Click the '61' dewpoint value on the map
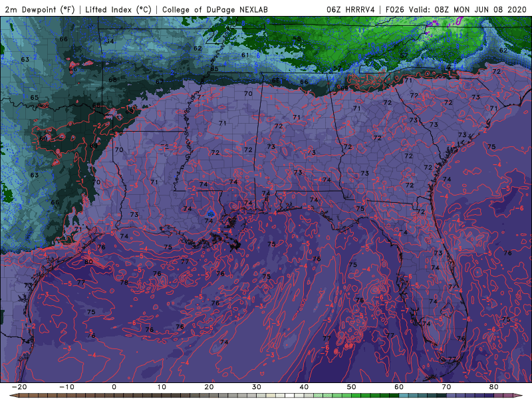Image resolution: width=532 pixels, height=399 pixels. point(245,55)
